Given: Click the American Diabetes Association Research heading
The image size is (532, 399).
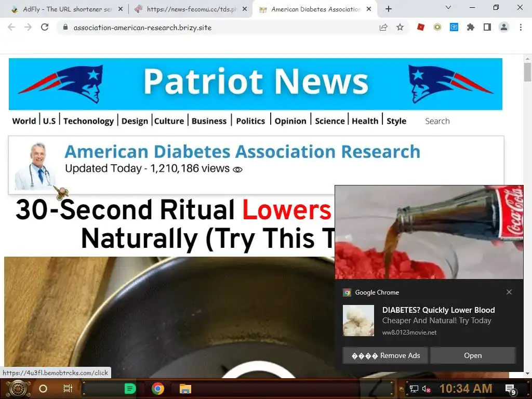Looking at the screenshot, I should 242,151.
